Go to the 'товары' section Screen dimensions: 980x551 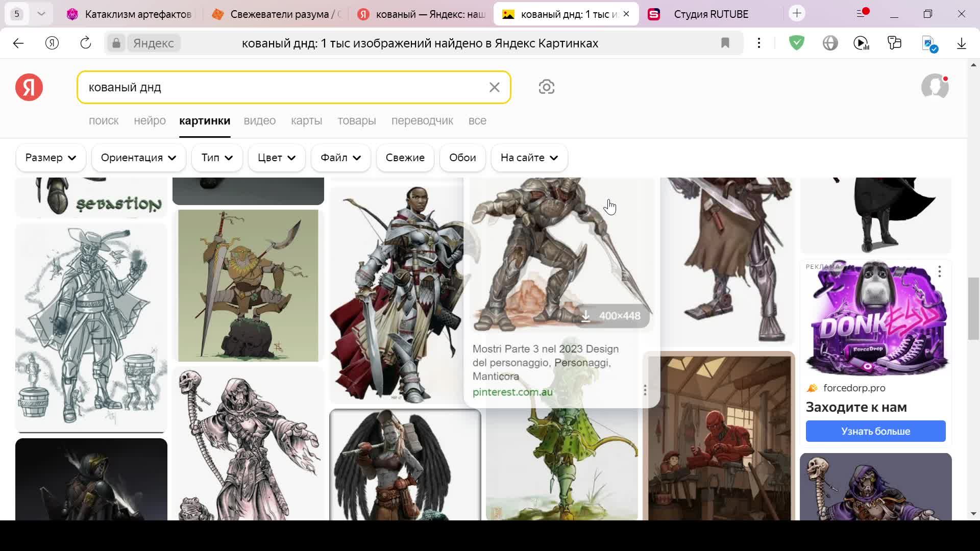pyautogui.click(x=357, y=121)
